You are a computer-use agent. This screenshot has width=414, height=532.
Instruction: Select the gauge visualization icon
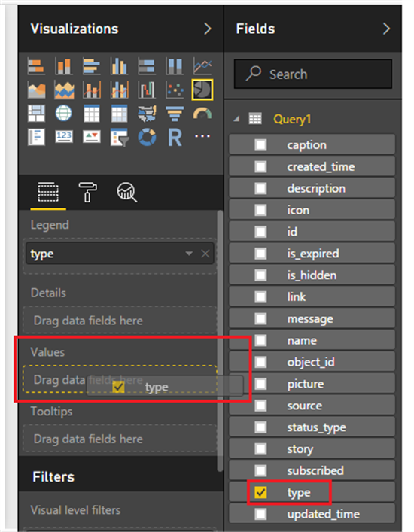202,114
